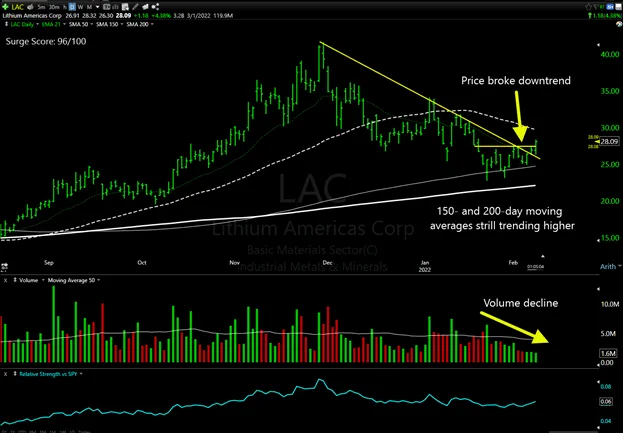
Task: Select the Daily D timeframe
Action: click(x=72, y=7)
